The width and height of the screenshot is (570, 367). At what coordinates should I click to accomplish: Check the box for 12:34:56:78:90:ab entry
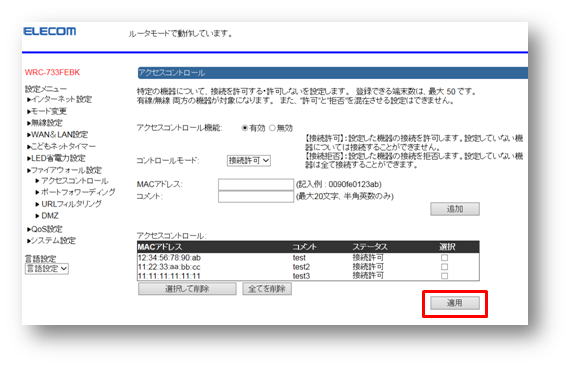[x=444, y=258]
